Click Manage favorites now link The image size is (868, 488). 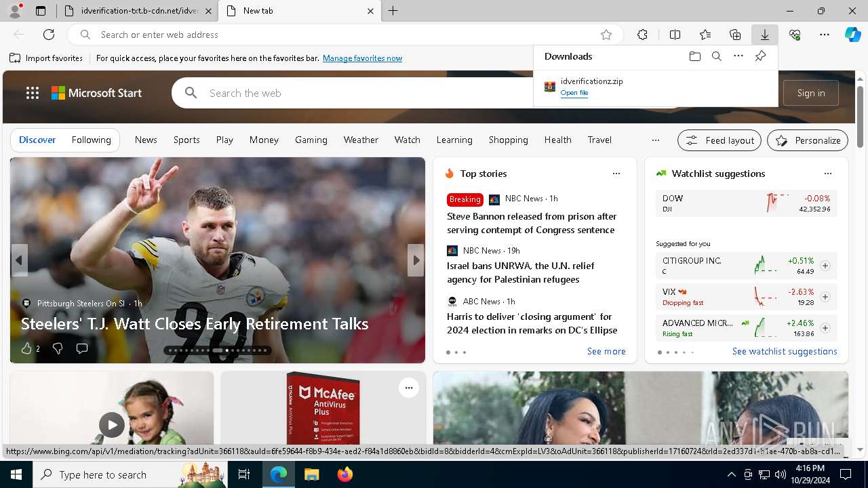362,58
